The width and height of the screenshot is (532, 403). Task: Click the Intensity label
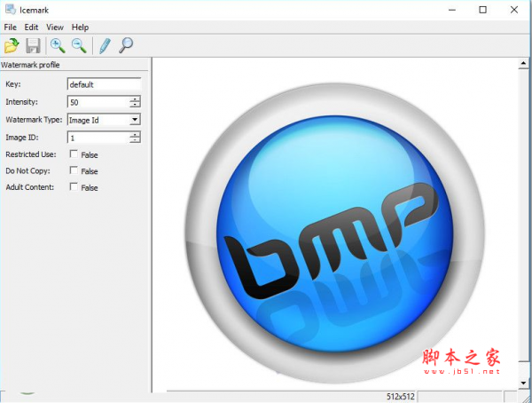[x=21, y=101]
